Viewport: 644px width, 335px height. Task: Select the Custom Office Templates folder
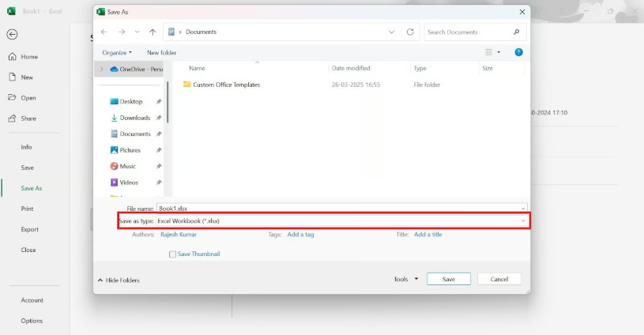tap(226, 85)
